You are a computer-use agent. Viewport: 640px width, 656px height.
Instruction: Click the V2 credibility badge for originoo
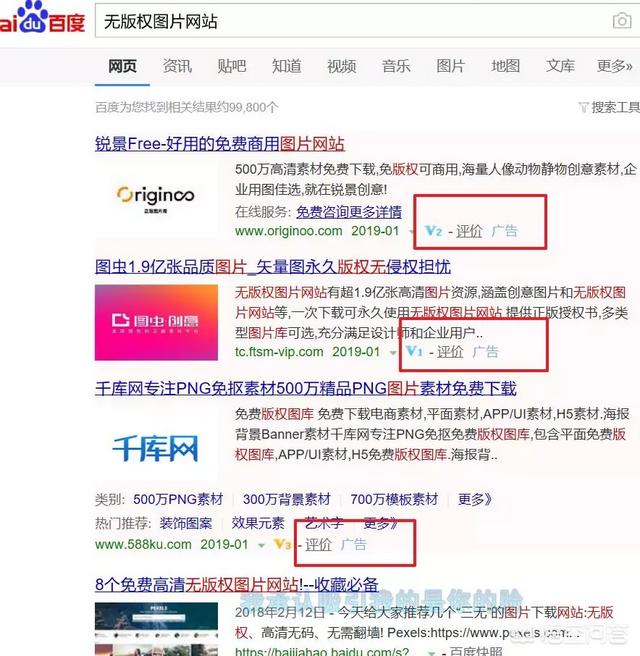(433, 231)
